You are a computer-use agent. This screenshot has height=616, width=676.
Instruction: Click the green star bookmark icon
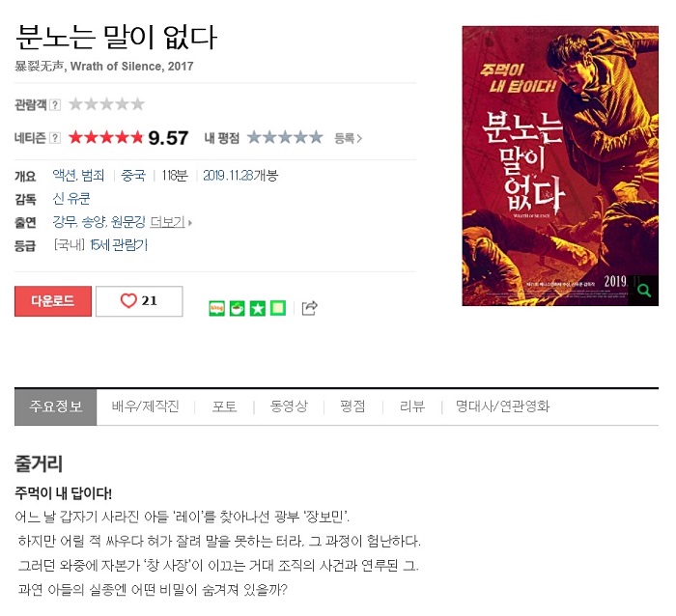tap(258, 308)
